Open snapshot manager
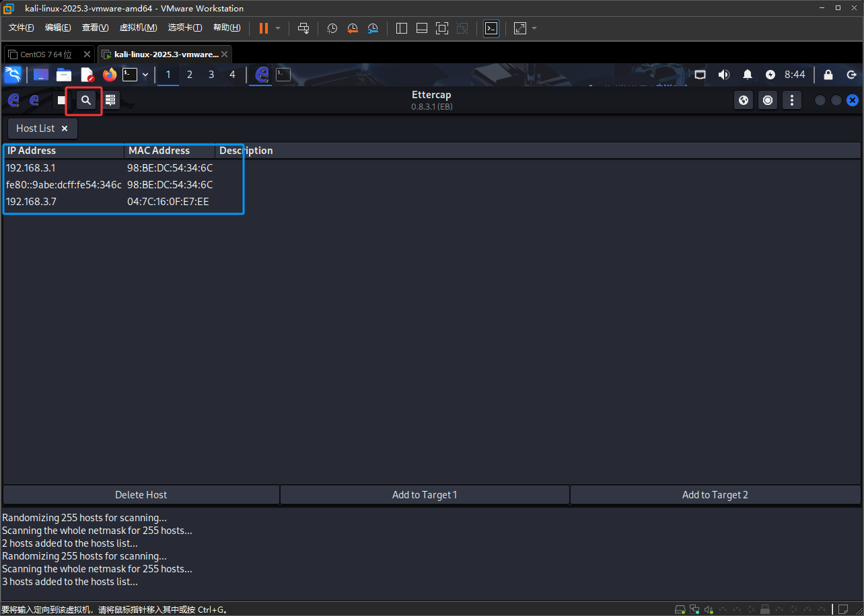Screen dimensions: 864x616 click(373, 28)
